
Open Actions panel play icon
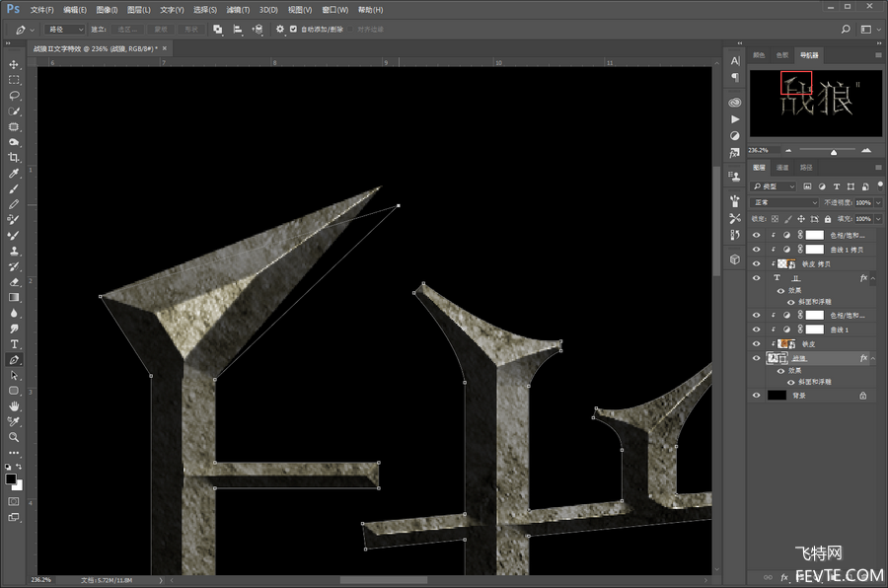(735, 119)
